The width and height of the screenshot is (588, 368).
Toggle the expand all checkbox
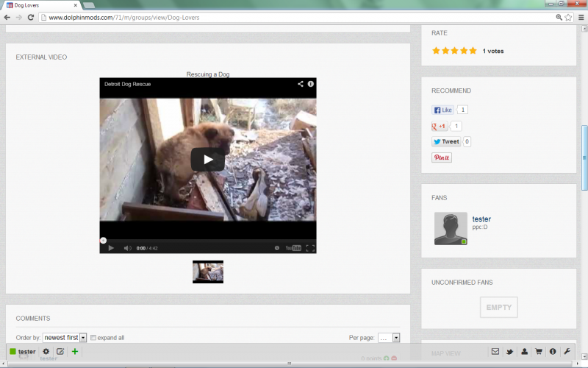coord(93,338)
